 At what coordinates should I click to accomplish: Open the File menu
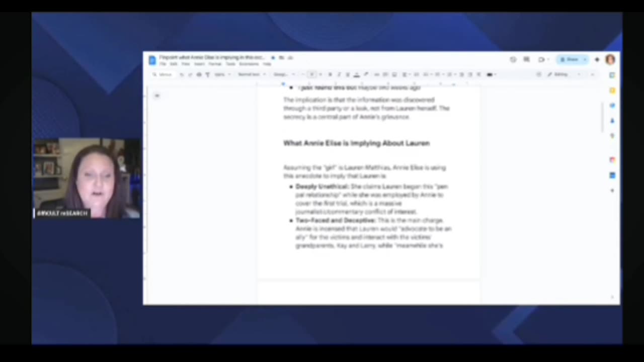point(163,64)
